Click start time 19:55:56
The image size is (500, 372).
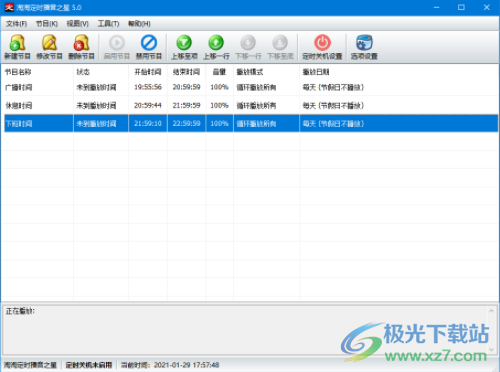(x=148, y=87)
